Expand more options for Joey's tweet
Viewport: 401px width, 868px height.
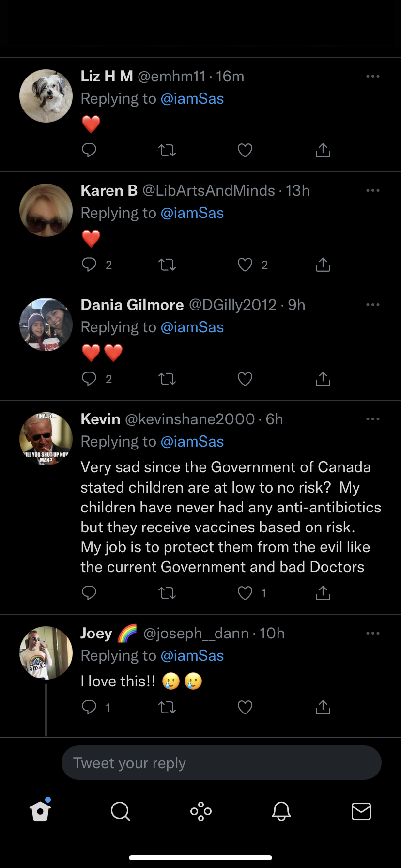[372, 633]
